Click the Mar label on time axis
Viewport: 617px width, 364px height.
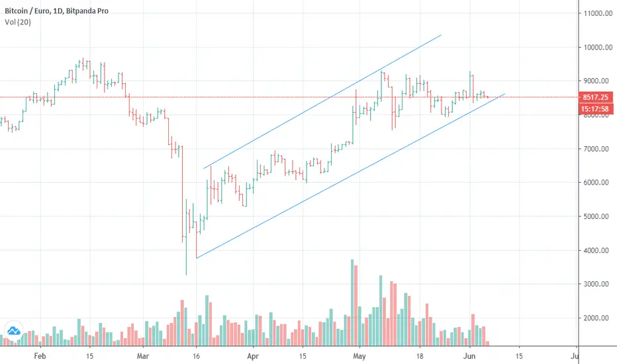click(x=143, y=356)
